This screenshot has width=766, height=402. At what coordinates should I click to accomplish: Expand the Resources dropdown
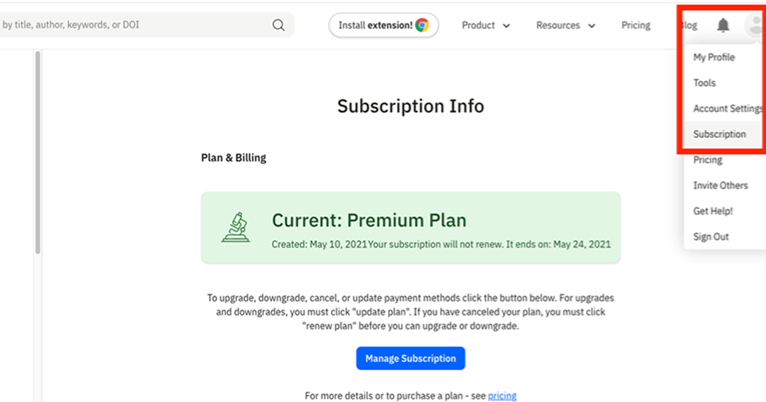pyautogui.click(x=565, y=25)
